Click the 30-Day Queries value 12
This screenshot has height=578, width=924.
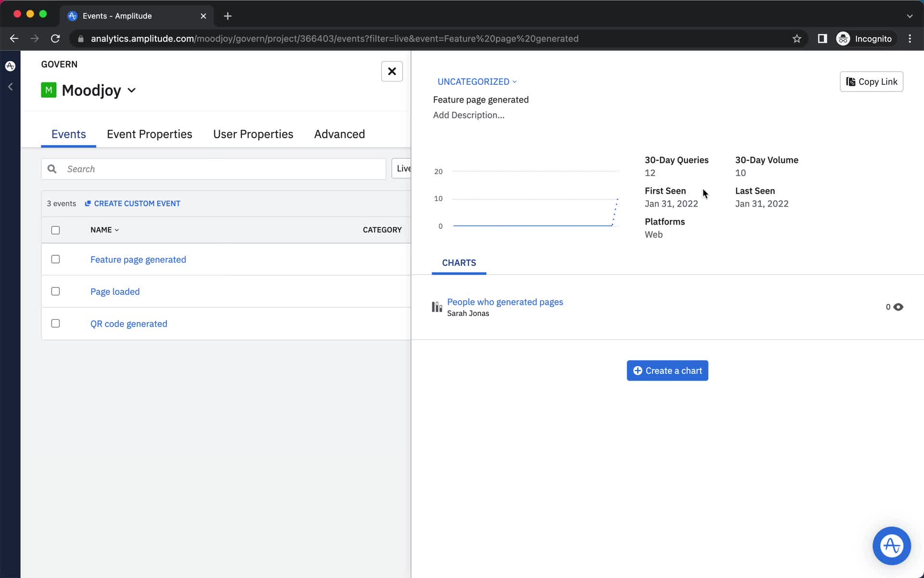[650, 173]
